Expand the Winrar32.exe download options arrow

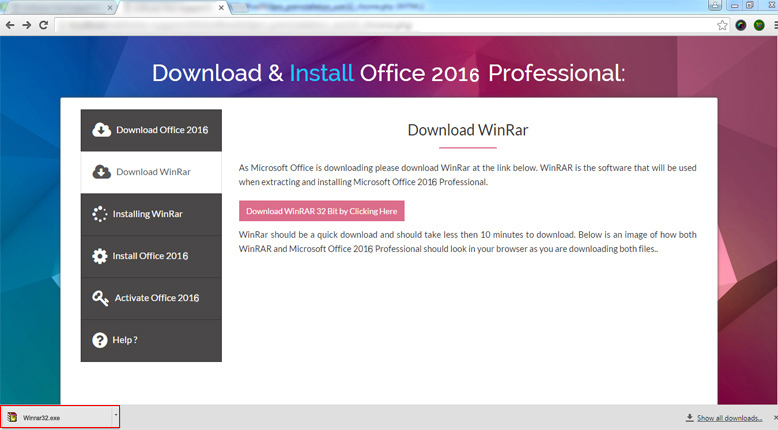[115, 416]
